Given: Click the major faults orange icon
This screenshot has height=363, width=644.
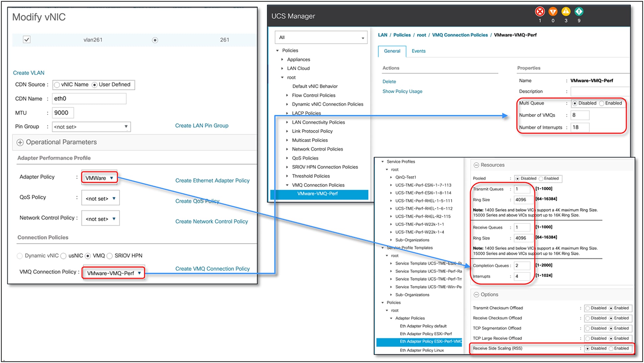Looking at the screenshot, I should click(553, 12).
